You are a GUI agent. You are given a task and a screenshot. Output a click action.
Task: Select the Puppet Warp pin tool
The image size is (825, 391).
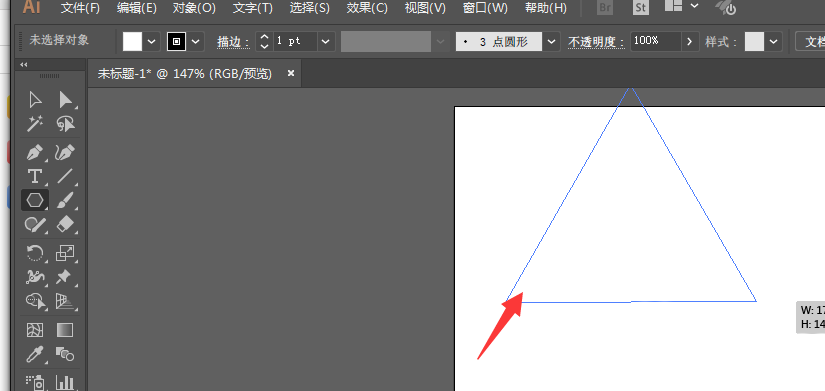65,277
